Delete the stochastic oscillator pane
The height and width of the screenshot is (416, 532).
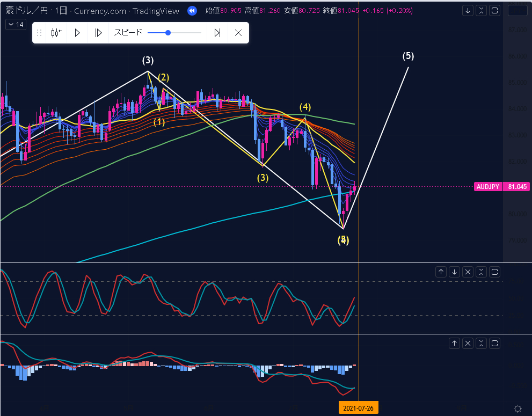click(x=468, y=272)
